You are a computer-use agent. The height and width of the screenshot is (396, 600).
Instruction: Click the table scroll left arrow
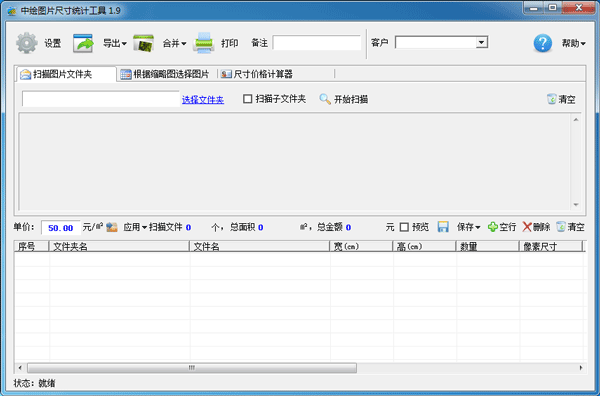pos(20,368)
